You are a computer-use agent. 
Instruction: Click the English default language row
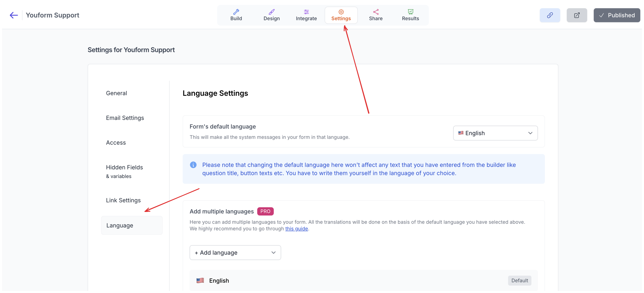click(x=363, y=280)
